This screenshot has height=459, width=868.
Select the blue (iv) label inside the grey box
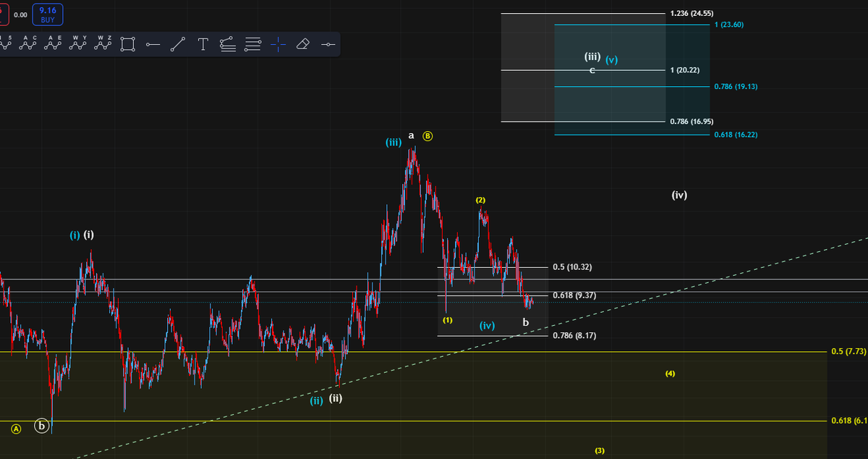click(487, 326)
